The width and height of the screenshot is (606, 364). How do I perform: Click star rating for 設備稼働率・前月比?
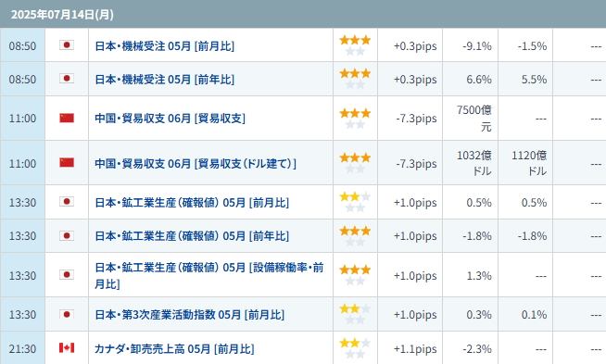355,275
